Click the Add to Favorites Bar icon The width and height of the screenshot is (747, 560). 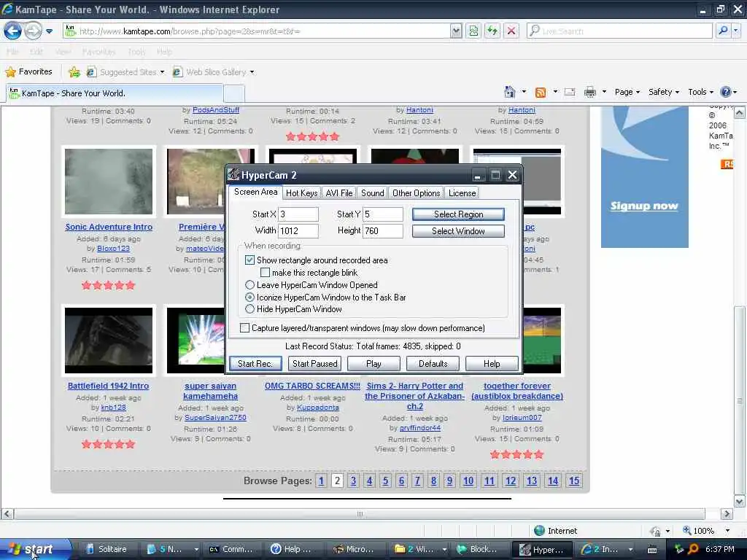coord(74,72)
